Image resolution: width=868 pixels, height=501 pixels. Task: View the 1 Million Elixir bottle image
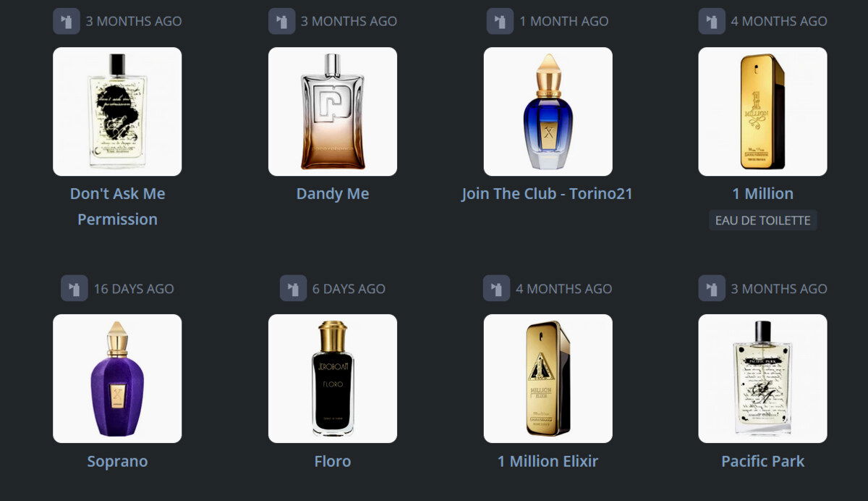[x=548, y=379]
